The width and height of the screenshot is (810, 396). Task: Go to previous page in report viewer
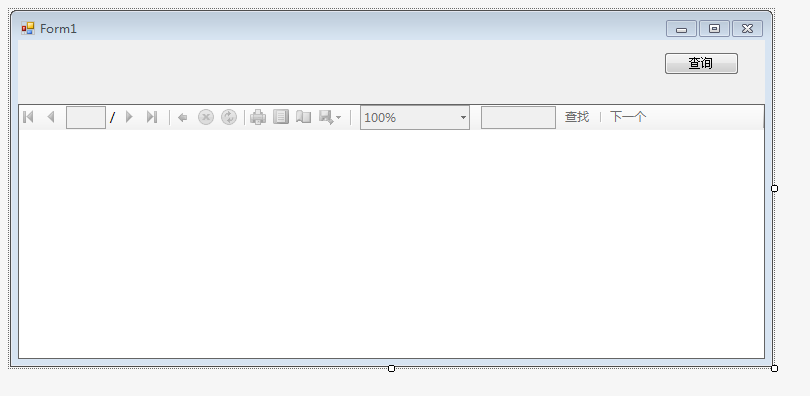(51, 117)
